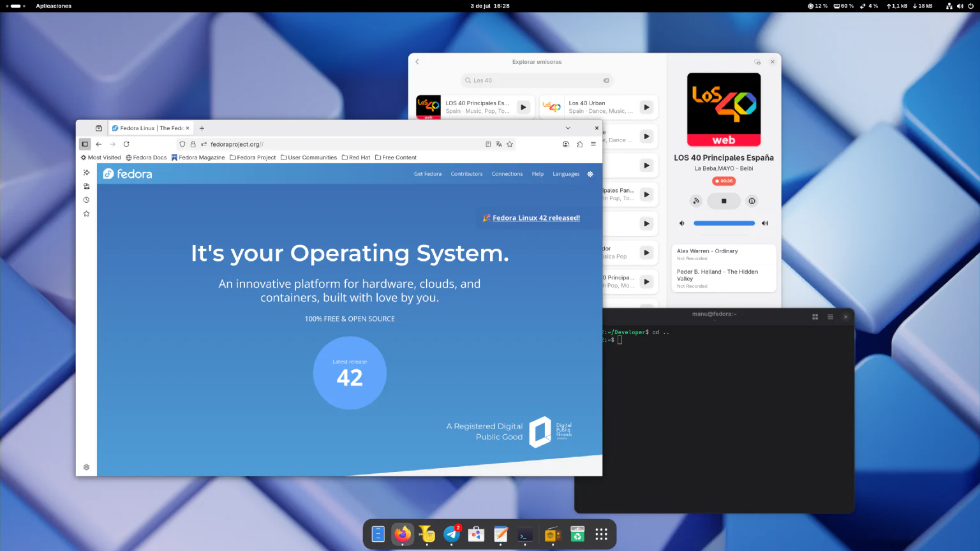Open the Trash dock icon
The width and height of the screenshot is (980, 551).
(577, 534)
